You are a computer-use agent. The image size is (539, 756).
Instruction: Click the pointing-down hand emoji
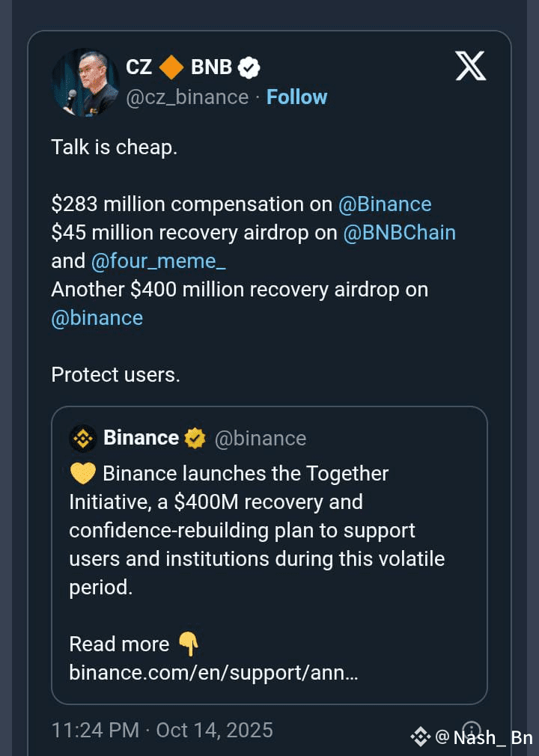click(189, 644)
